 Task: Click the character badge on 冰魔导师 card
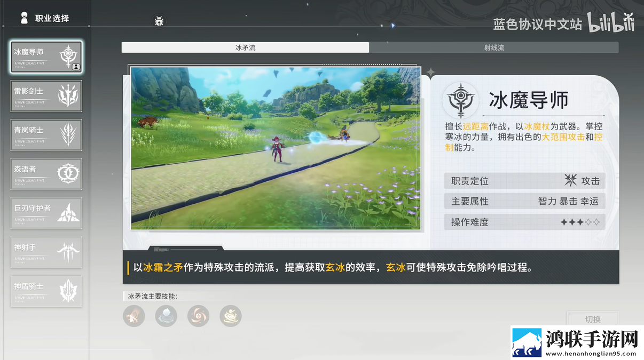(75, 67)
